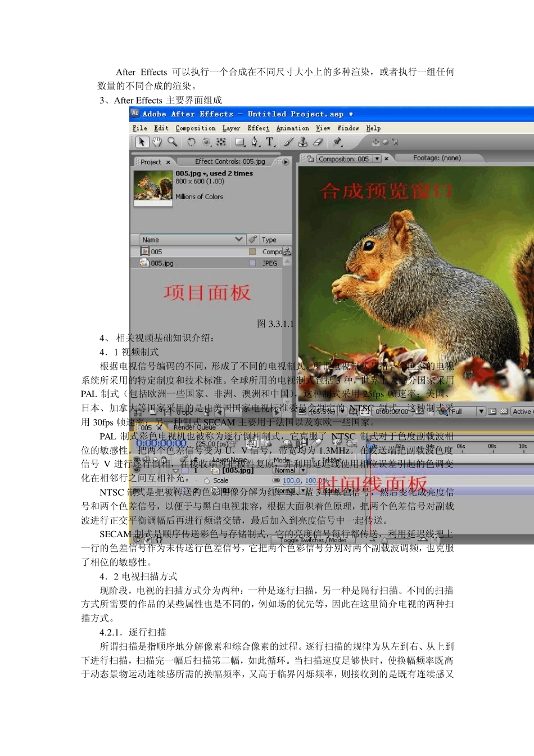This screenshot has width=534, height=756.
Task: Click the composition flowchart icon in Project panel
Action: point(287,251)
